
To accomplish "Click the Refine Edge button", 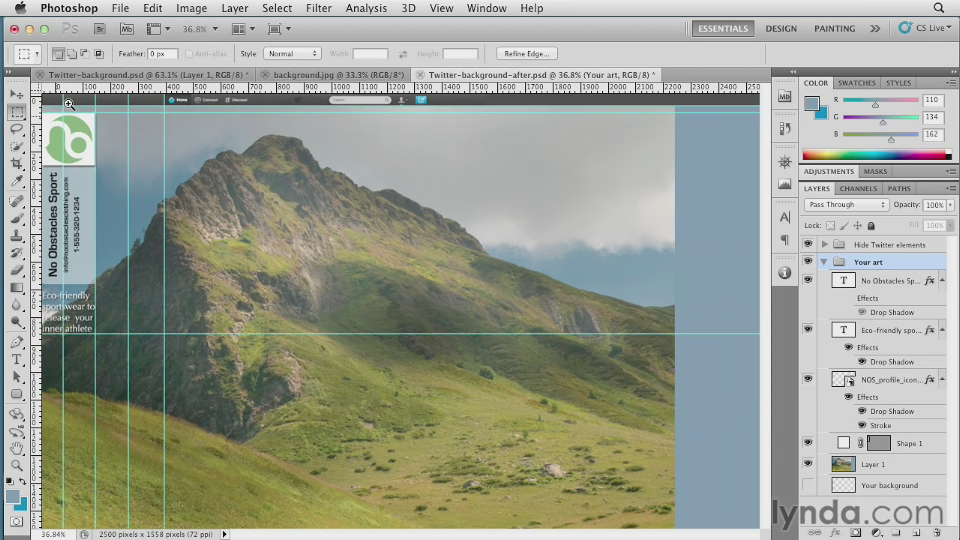I will point(528,53).
